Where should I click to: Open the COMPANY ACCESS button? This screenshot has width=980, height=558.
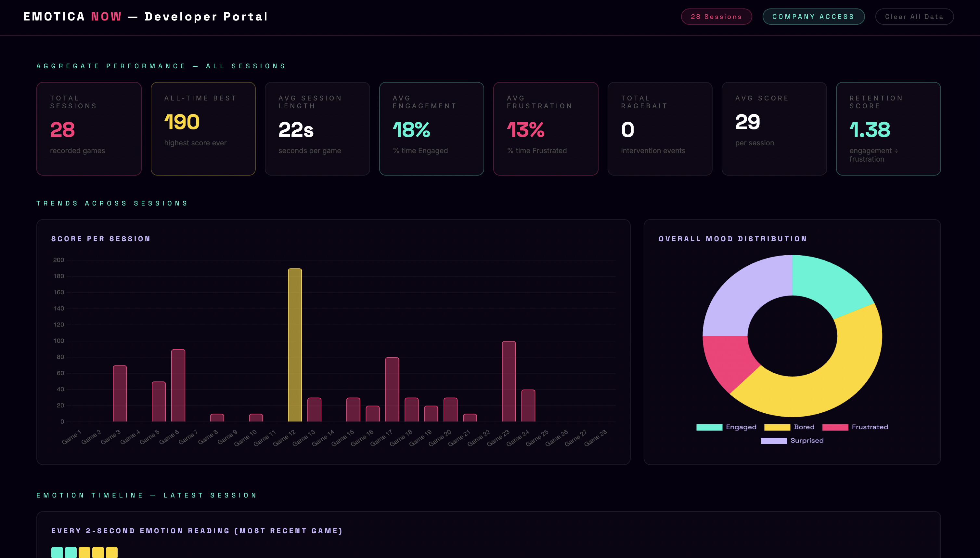tap(813, 17)
